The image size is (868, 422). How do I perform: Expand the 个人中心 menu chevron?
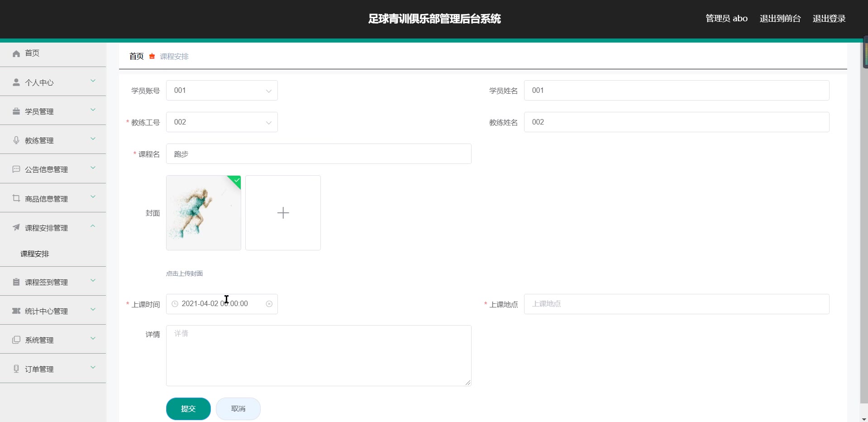pos(93,81)
